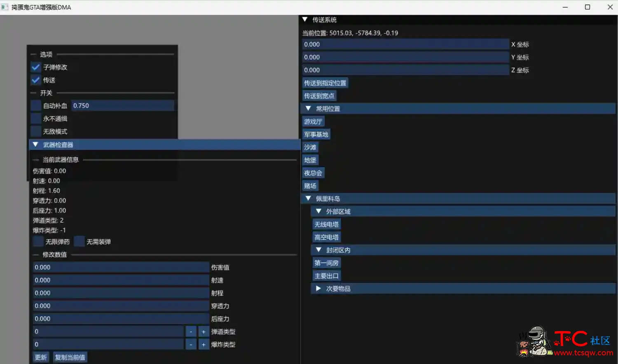
Task: Teleport to 地堡
Action: pos(310,160)
